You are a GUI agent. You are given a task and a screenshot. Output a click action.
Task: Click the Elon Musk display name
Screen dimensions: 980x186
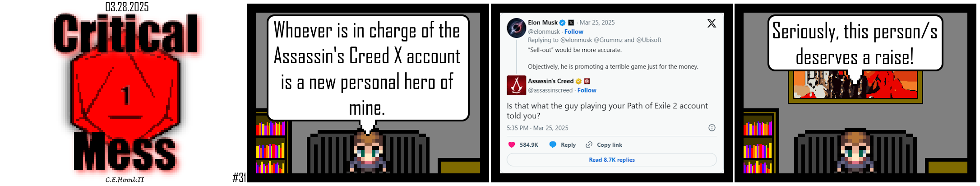click(x=543, y=23)
